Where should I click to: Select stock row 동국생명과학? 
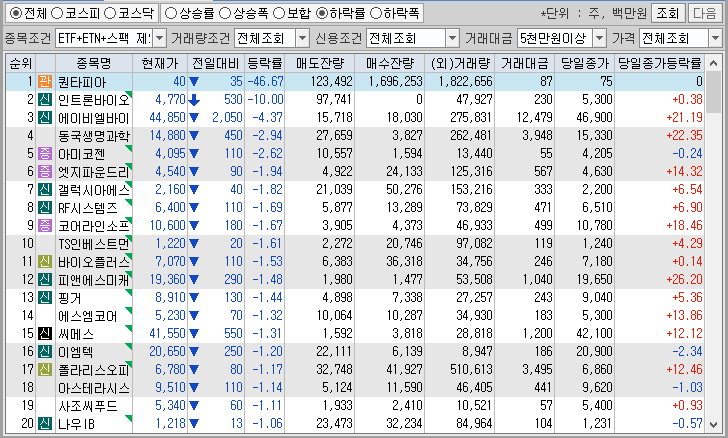(x=355, y=136)
